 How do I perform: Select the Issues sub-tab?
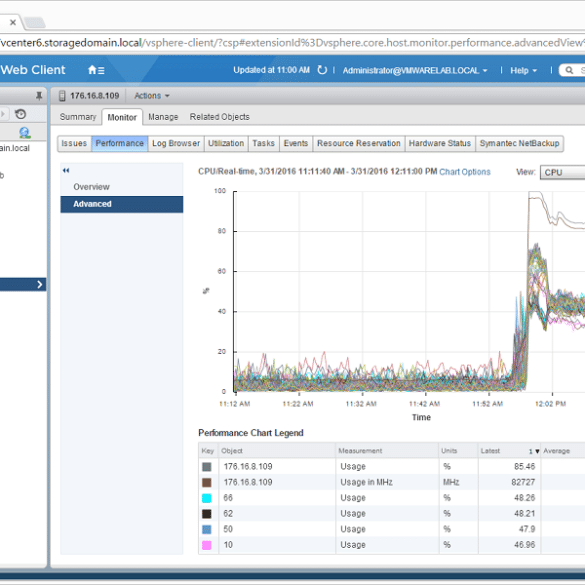[74, 143]
